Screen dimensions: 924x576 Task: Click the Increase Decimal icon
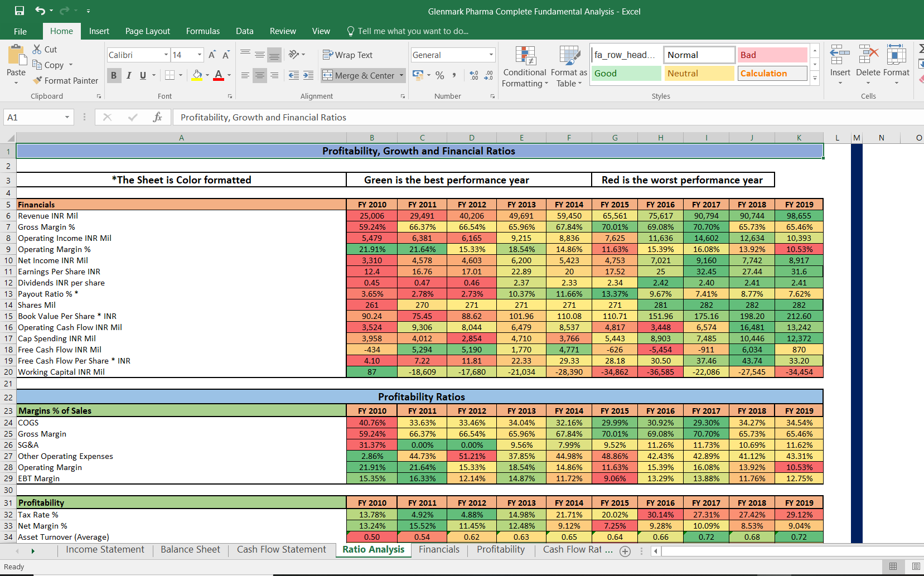pos(474,75)
